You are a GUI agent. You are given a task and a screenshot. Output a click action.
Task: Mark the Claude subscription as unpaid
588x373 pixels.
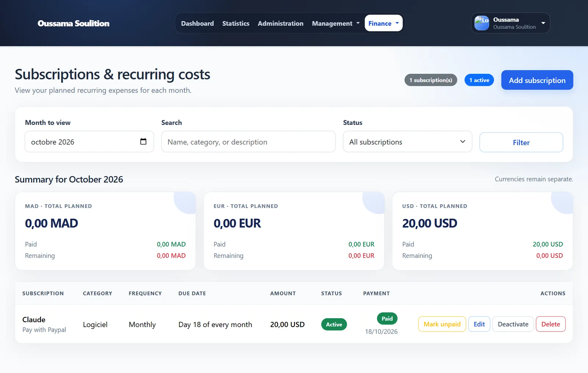(x=442, y=324)
